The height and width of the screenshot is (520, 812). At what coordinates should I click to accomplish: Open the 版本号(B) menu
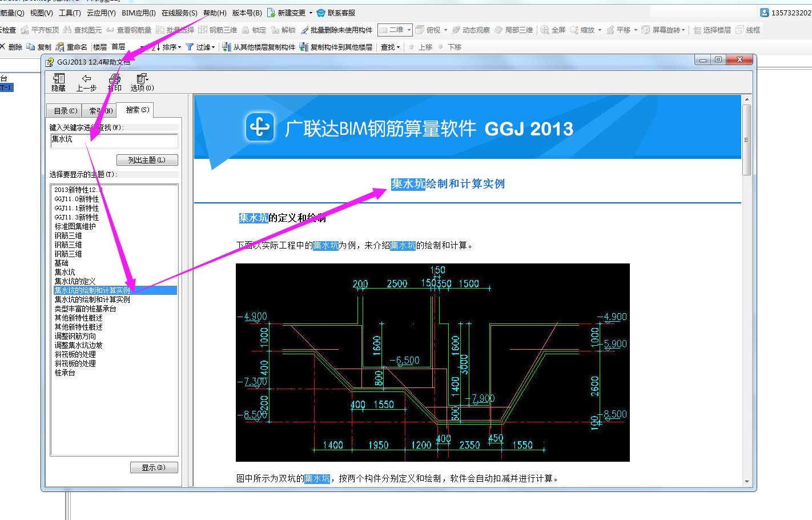[x=247, y=13]
